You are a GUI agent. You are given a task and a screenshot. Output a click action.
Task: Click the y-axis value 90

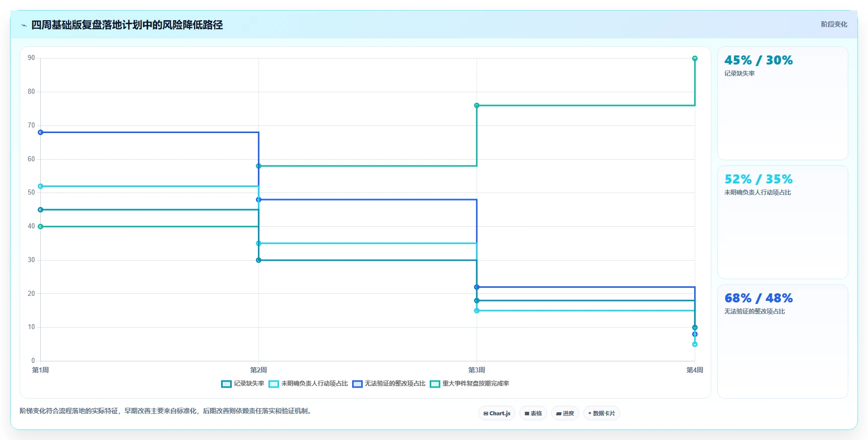tap(31, 58)
